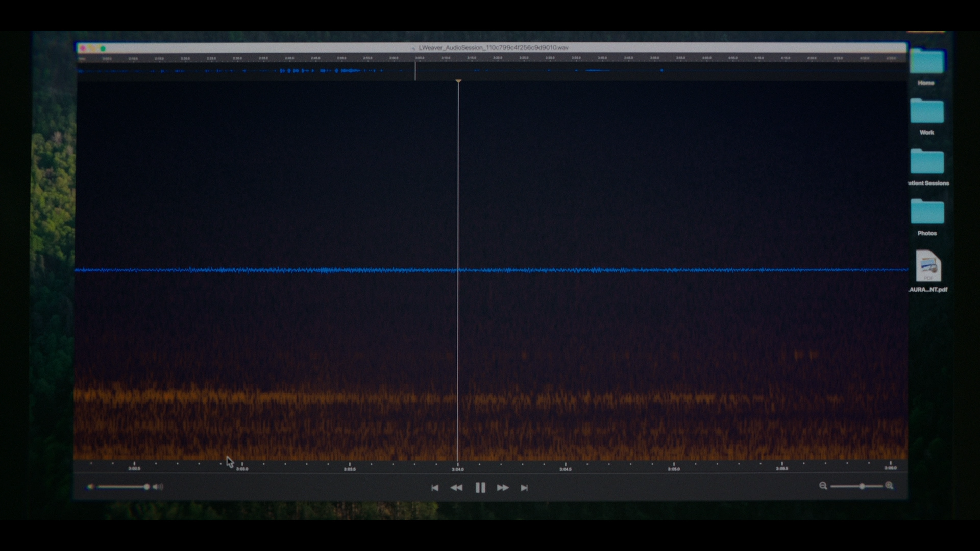Open the Photos folder

[927, 212]
